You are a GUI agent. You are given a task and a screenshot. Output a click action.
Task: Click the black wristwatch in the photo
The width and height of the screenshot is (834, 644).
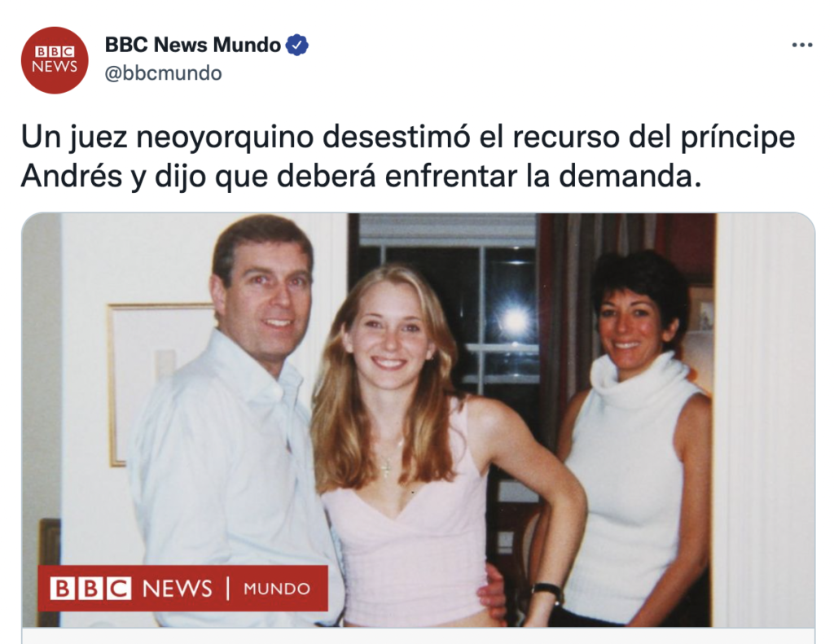(x=548, y=590)
